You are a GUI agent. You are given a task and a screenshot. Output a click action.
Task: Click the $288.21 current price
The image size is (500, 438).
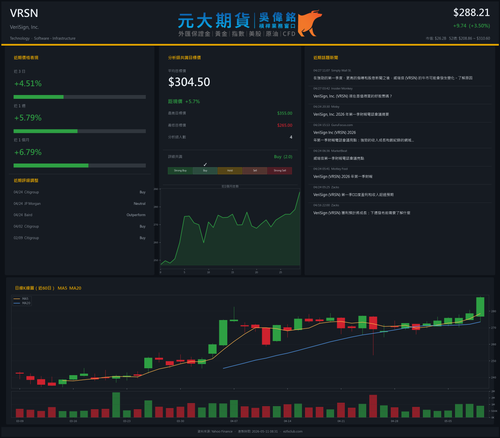471,13
